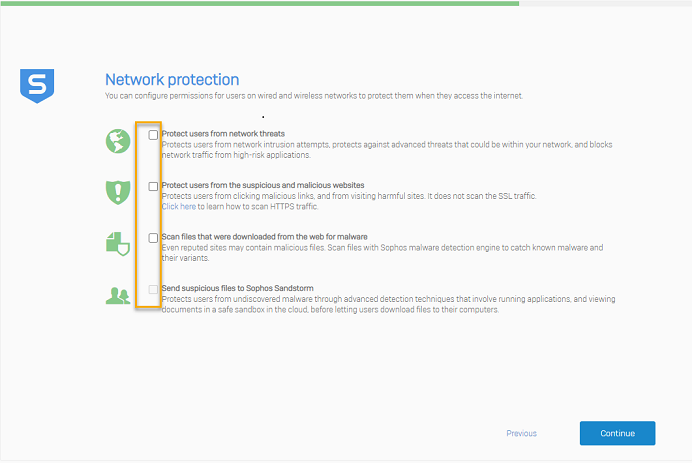
Task: Click the Sophos shield logo
Action: pyautogui.click(x=37, y=85)
